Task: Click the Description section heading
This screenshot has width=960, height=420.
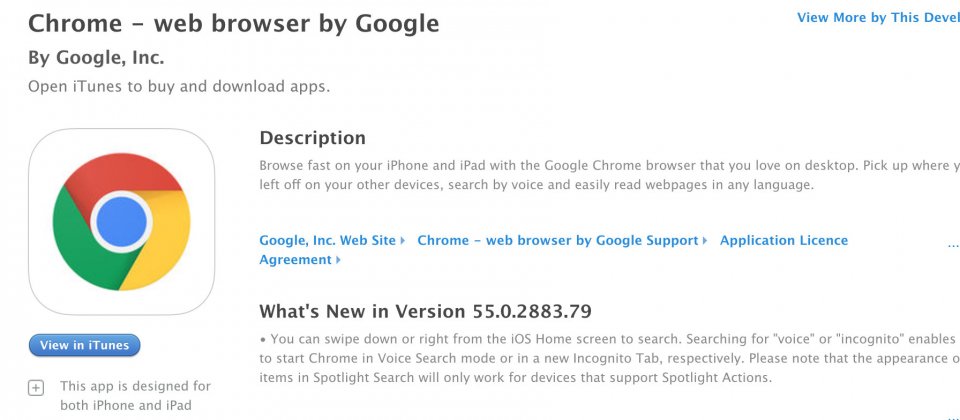Action: (x=312, y=138)
